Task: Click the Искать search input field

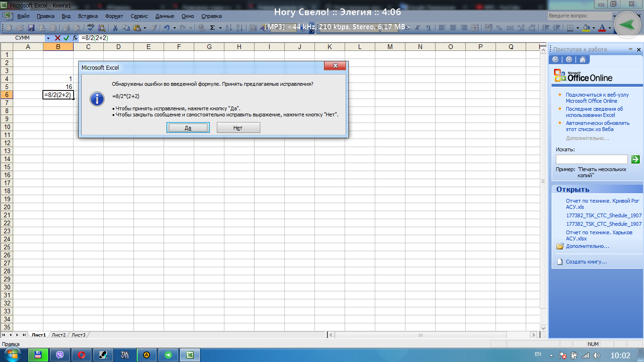Action: click(x=592, y=159)
